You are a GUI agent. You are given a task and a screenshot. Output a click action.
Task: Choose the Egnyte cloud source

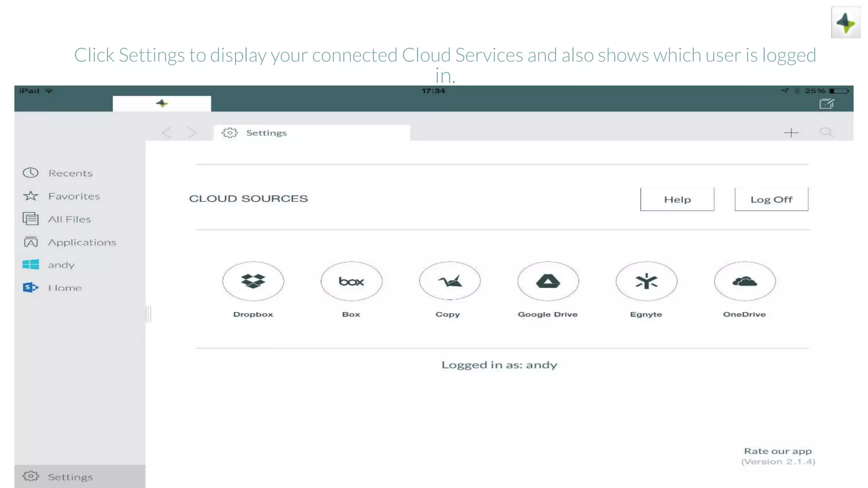tap(646, 281)
